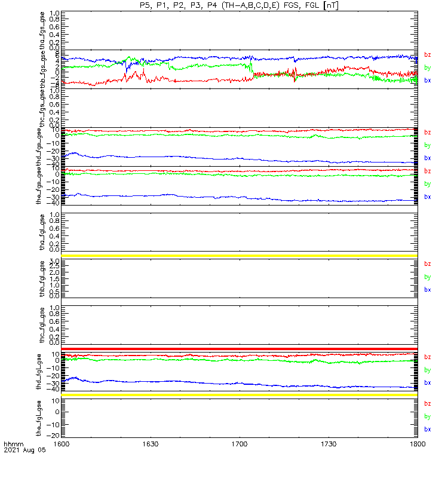Click the 2021 Aug 05 date label
448x478 pixels.
(x=24, y=450)
